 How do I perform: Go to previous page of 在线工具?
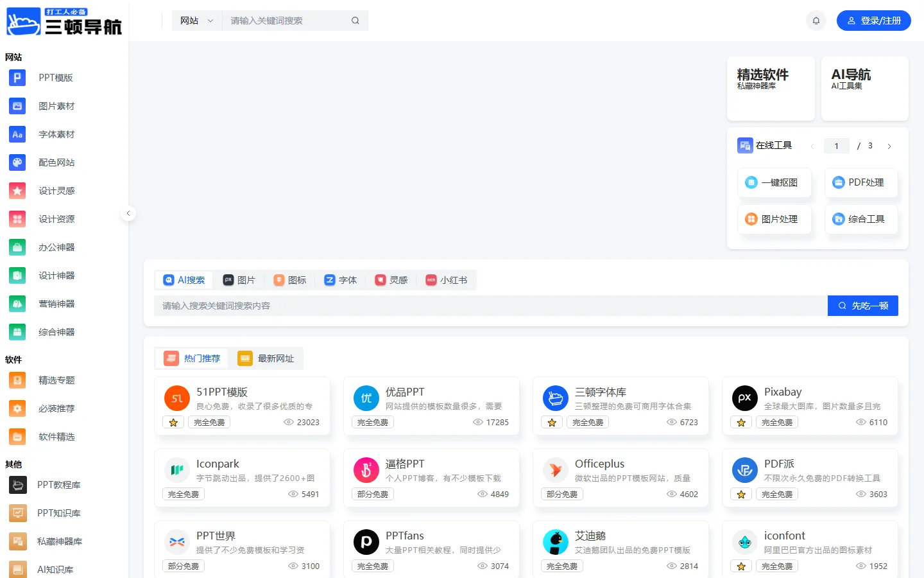click(x=812, y=146)
